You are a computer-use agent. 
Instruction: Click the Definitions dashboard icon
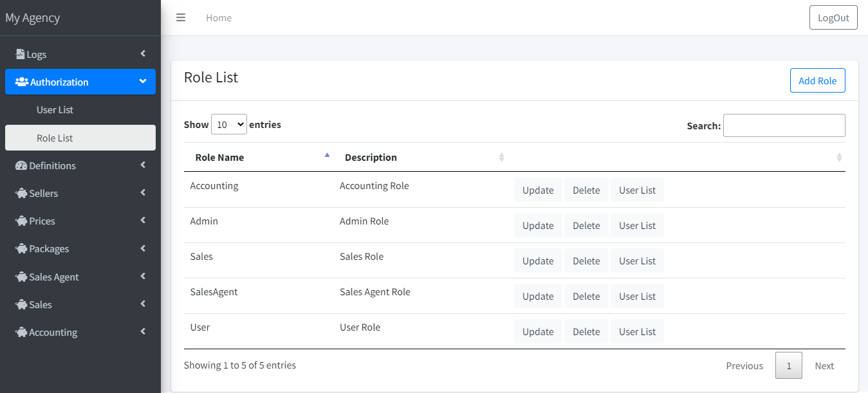coord(21,165)
